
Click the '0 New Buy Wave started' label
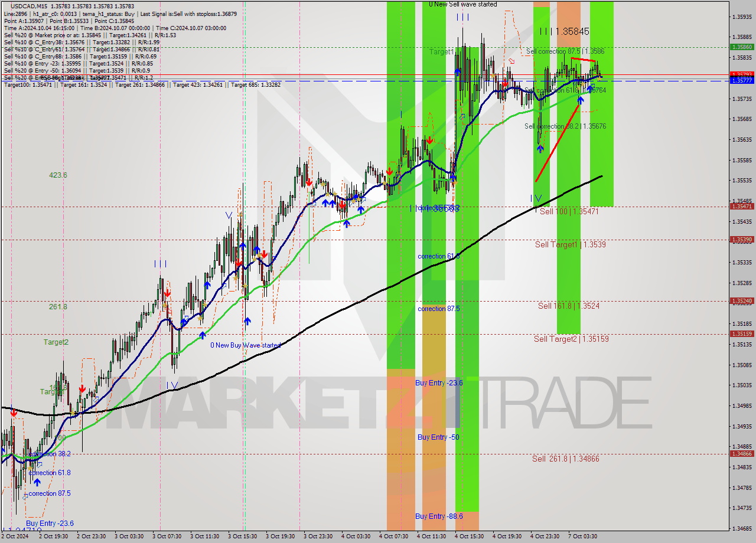246,345
